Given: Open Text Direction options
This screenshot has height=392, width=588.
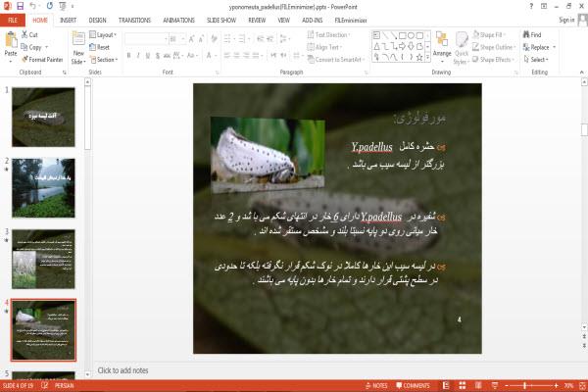Looking at the screenshot, I should [x=328, y=34].
